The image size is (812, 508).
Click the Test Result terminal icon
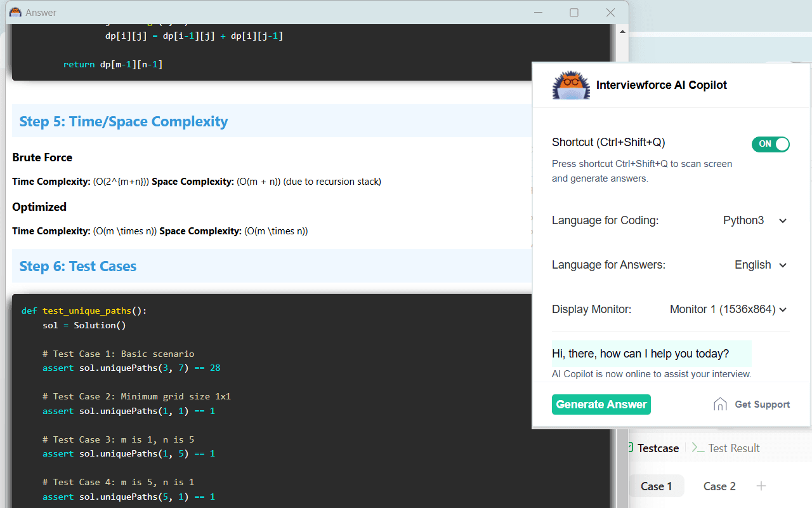point(698,448)
